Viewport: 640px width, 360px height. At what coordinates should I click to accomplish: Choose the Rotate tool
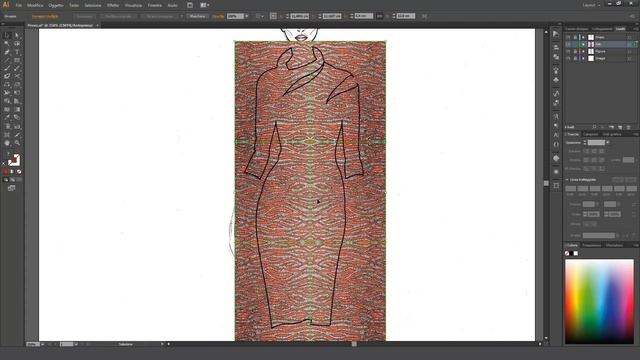7,84
